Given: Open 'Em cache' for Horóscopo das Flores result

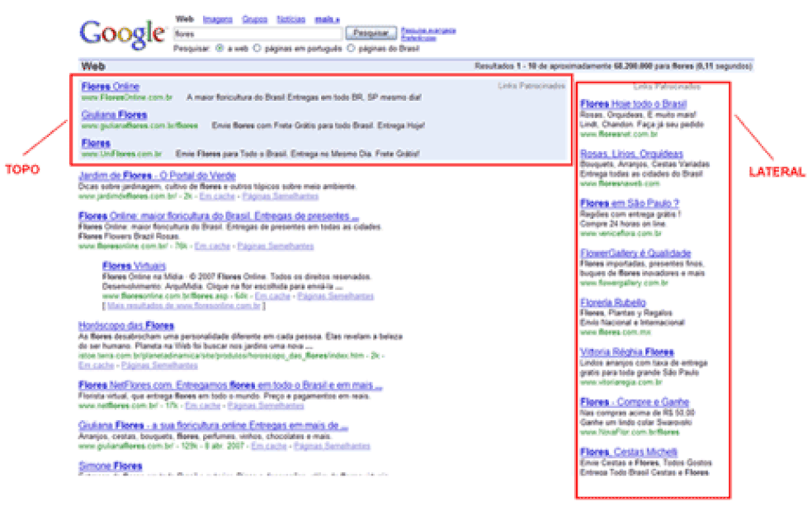Looking at the screenshot, I should [96, 366].
